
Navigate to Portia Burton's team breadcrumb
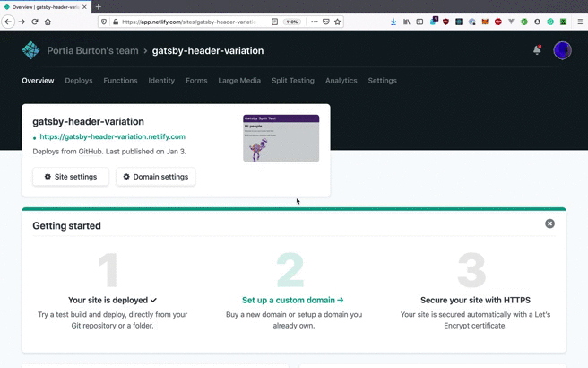tap(92, 51)
